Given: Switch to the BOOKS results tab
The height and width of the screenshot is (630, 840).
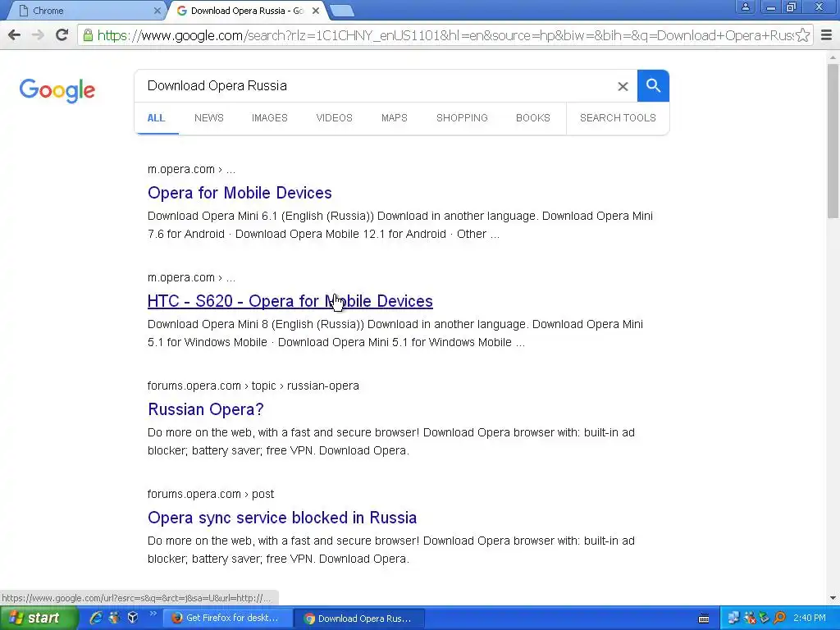Looking at the screenshot, I should coord(533,118).
